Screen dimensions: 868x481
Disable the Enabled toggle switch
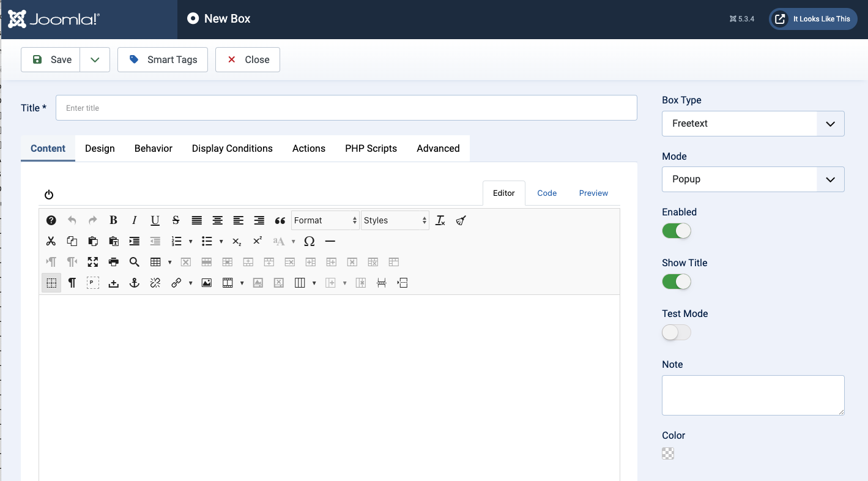tap(677, 231)
